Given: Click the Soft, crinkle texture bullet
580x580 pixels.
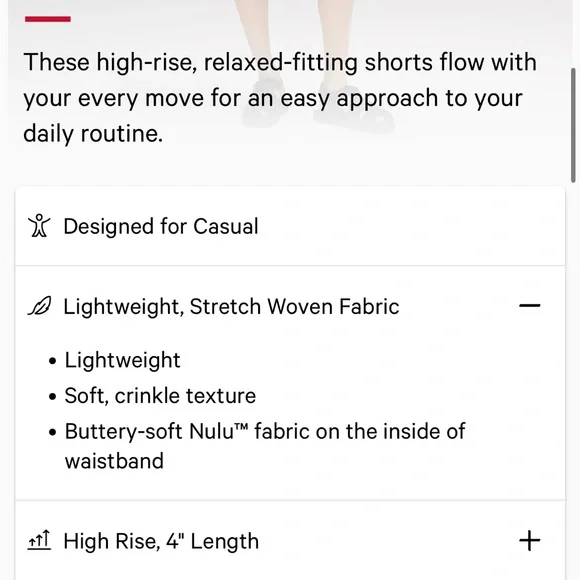Looking at the screenshot, I should 160,396.
